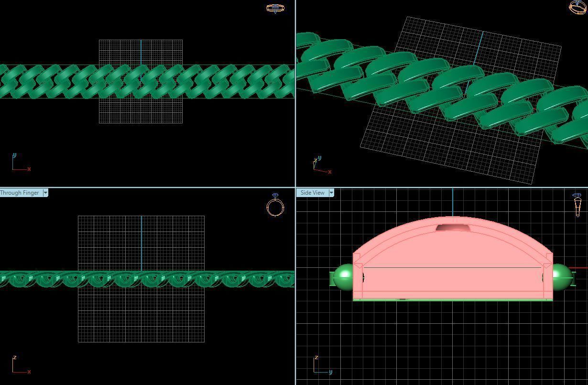This screenshot has height=385, width=588.
Task: Select the green chain in the top-left viewport
Action: tap(147, 82)
